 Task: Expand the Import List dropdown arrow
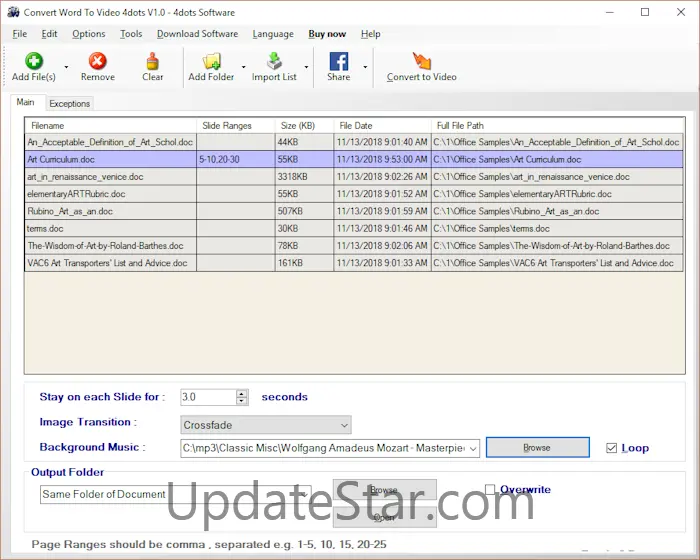coord(306,67)
